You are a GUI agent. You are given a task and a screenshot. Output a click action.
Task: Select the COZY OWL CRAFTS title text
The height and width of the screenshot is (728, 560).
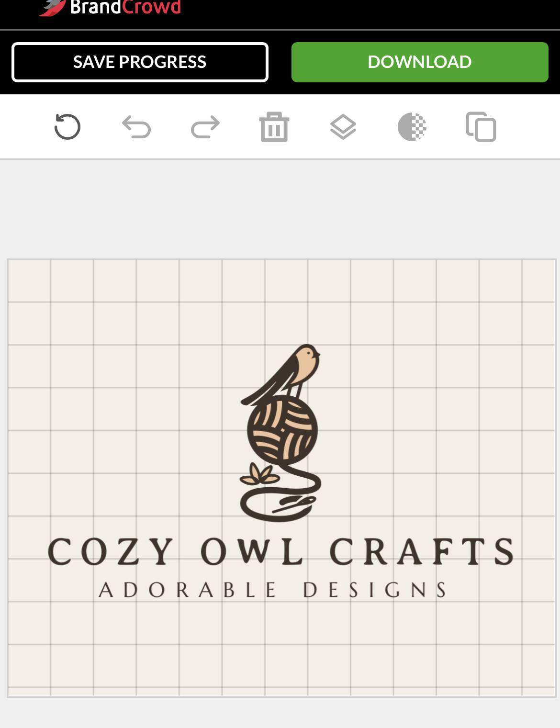[281, 551]
